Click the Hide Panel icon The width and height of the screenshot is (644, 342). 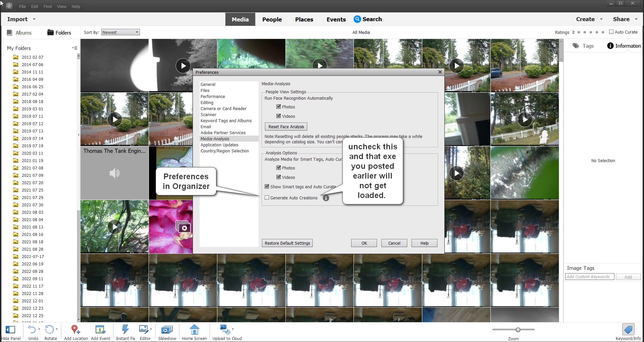pyautogui.click(x=10, y=329)
